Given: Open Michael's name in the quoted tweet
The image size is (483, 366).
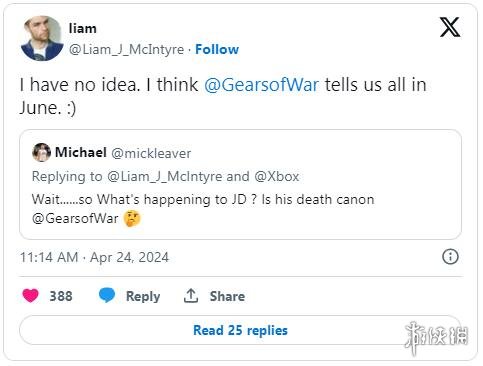Looking at the screenshot, I should (x=81, y=152).
